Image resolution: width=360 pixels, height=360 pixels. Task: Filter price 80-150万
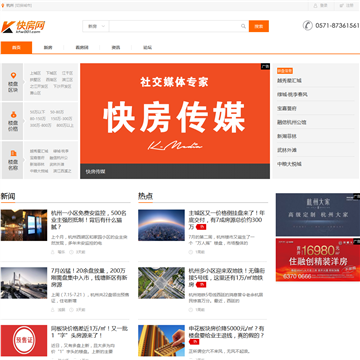[x=37, y=119]
